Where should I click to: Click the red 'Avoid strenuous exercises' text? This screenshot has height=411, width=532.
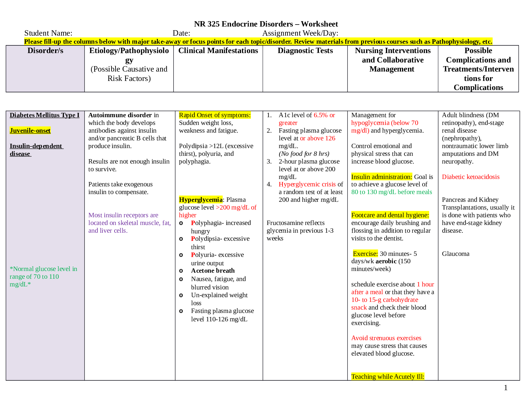[x=386, y=338]
